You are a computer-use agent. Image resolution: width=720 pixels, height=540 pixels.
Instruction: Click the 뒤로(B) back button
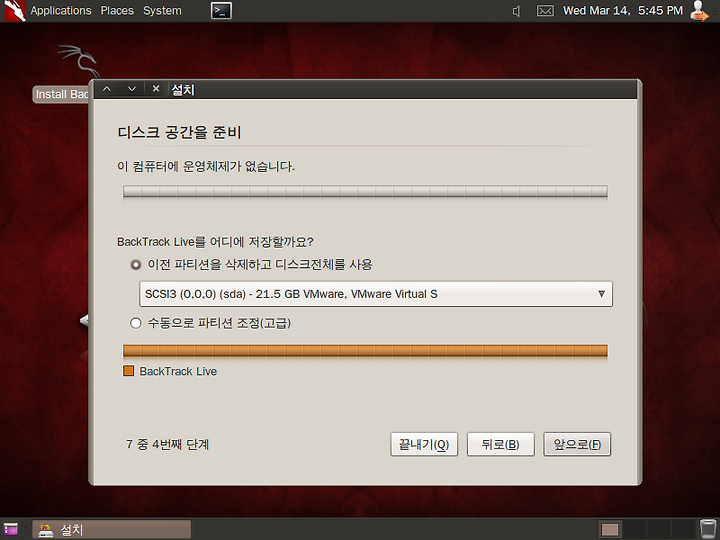[501, 444]
